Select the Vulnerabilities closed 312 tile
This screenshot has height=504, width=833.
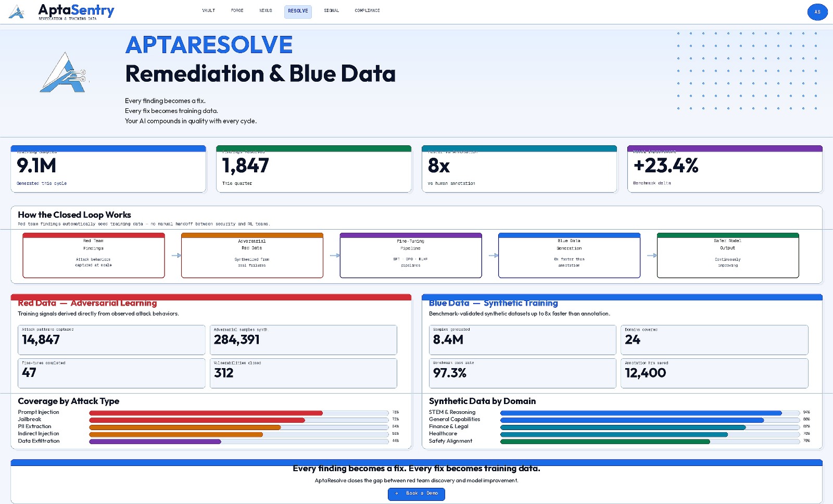click(303, 373)
